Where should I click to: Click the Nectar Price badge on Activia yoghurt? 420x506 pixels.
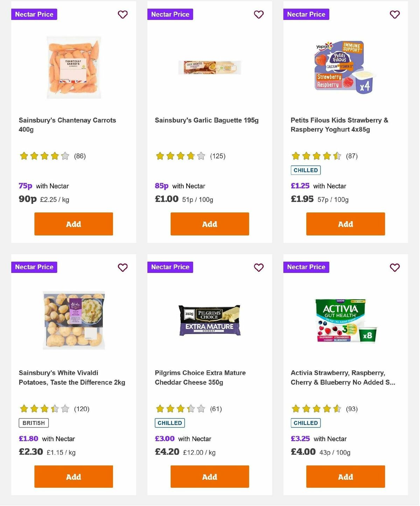(306, 267)
